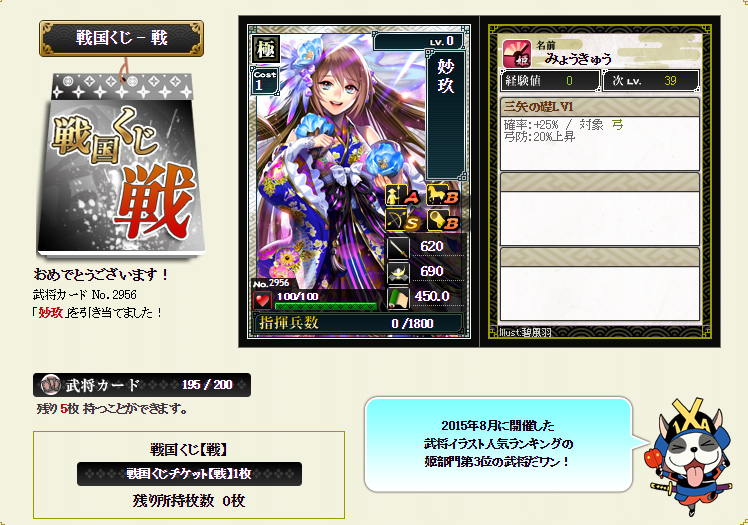The height and width of the screenshot is (525, 748).
Task: Click the 戦国くじ 戦 lottery pouch image
Action: 121,165
